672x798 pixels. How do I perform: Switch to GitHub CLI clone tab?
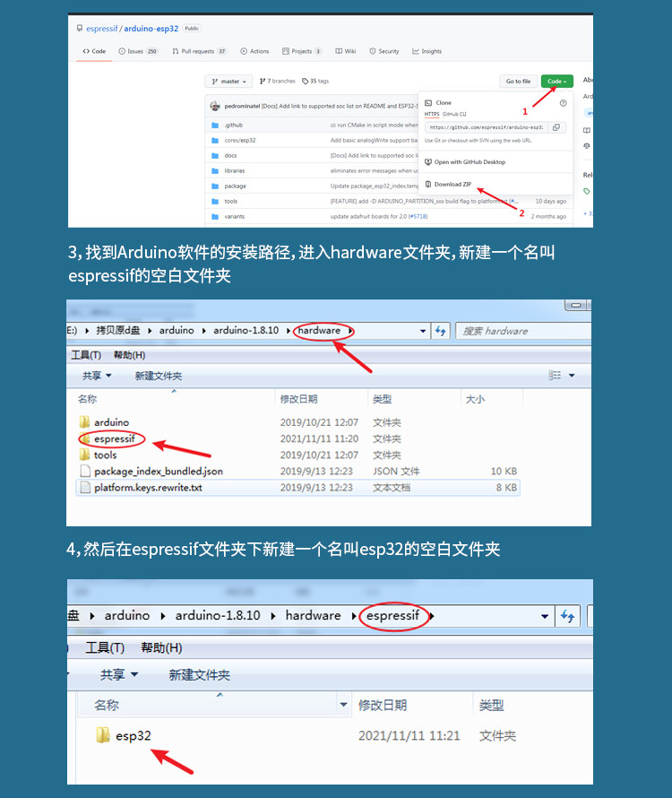[453, 114]
